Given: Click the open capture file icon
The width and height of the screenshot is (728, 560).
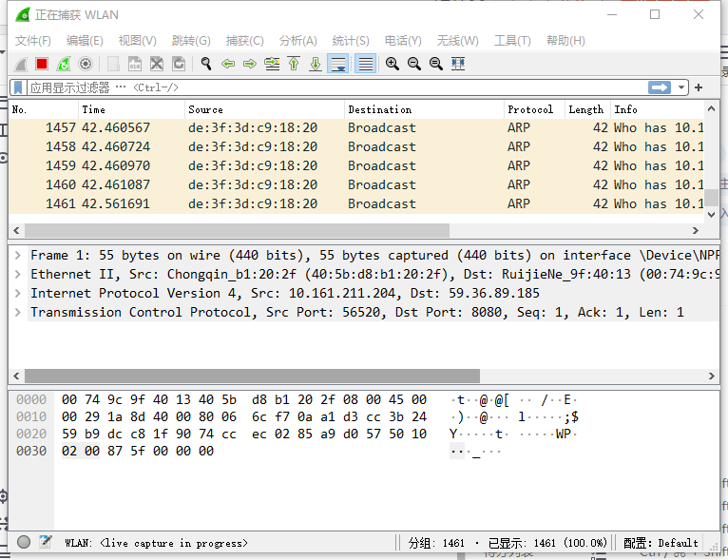Looking at the screenshot, I should (x=113, y=64).
